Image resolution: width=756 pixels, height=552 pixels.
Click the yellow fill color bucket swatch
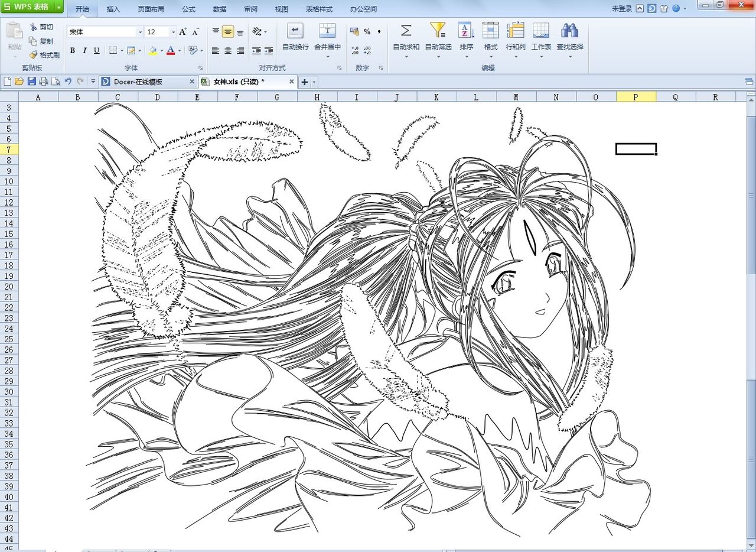[x=153, y=51]
